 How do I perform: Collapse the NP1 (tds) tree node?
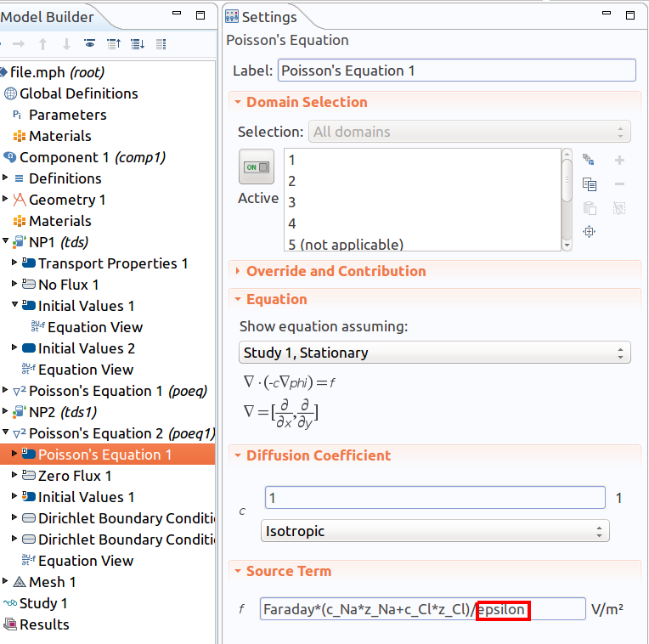6,242
